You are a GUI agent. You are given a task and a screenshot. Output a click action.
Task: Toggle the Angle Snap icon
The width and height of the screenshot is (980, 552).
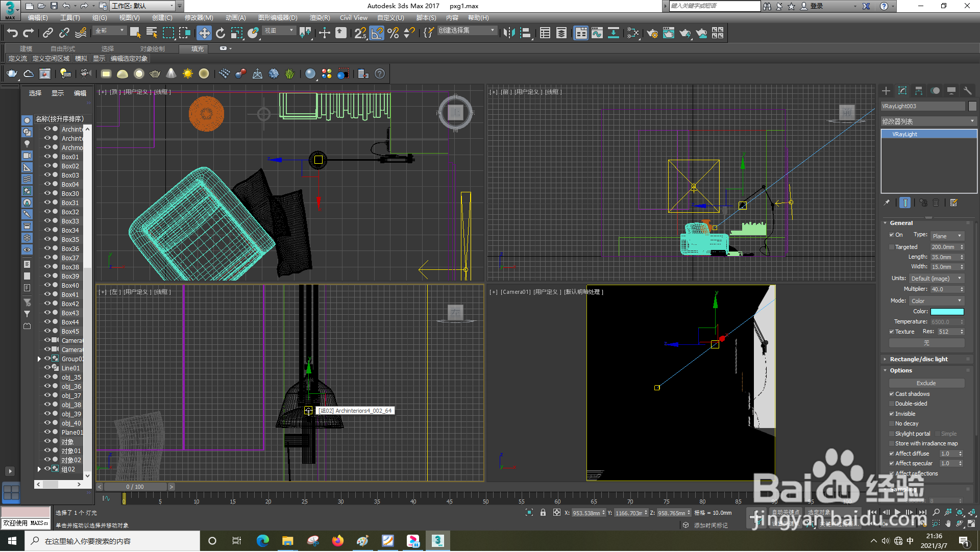[x=377, y=33]
